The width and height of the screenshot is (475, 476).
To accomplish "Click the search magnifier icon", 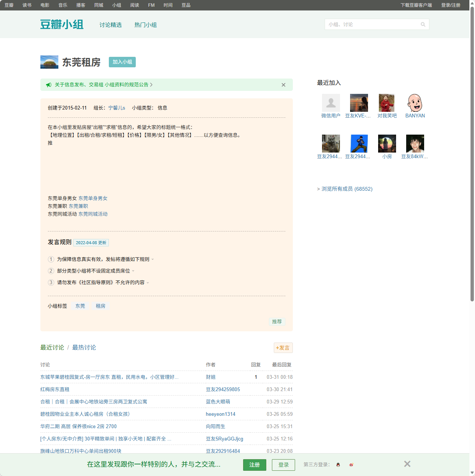I will point(423,25).
